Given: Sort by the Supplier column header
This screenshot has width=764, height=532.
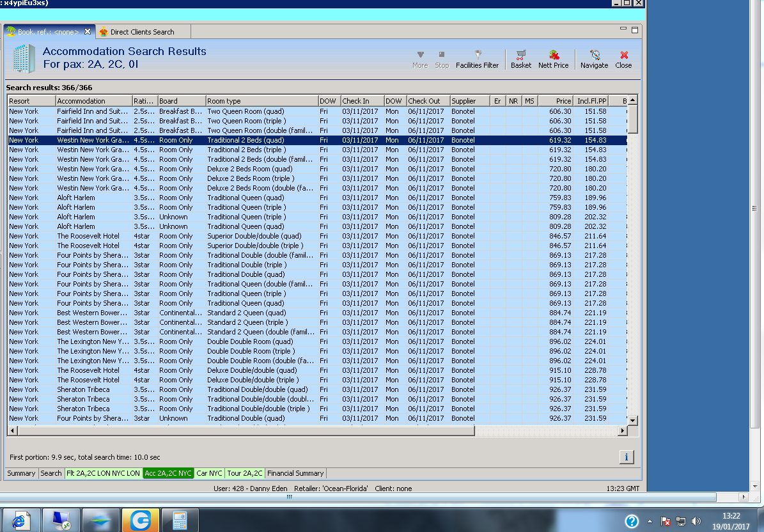Looking at the screenshot, I should (470, 101).
